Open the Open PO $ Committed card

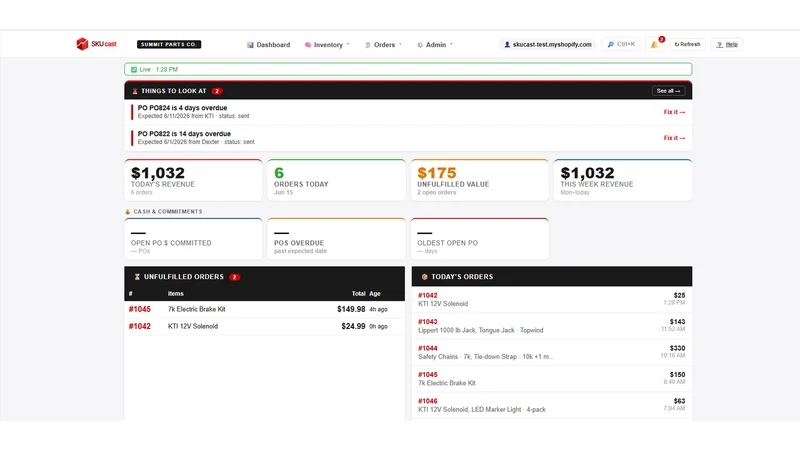click(193, 239)
